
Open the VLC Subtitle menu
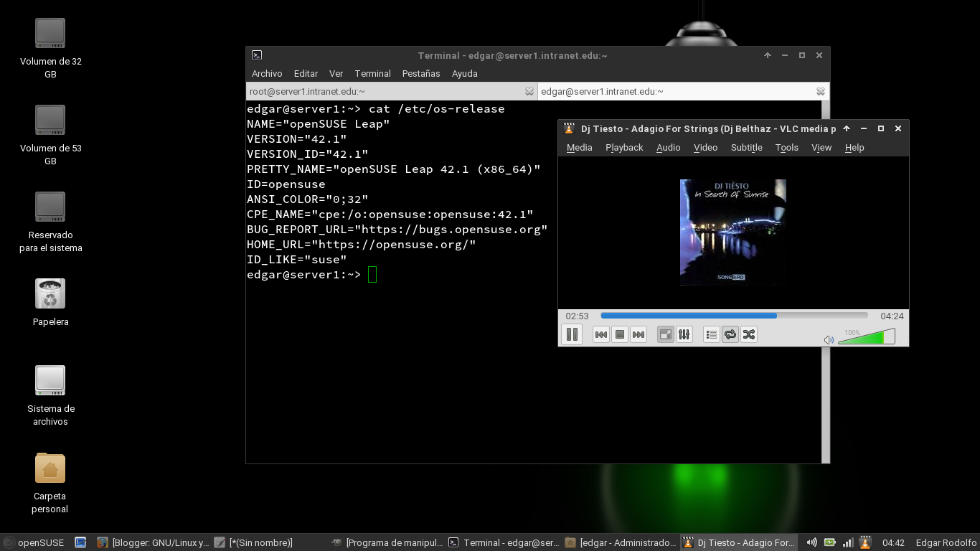746,148
